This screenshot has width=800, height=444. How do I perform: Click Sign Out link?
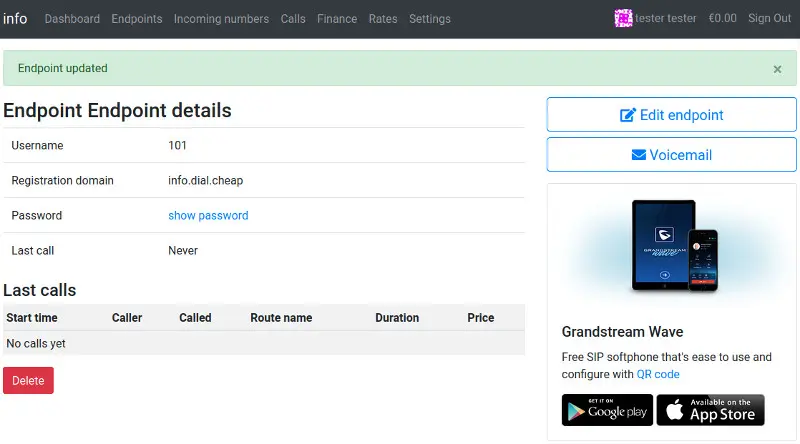point(769,18)
